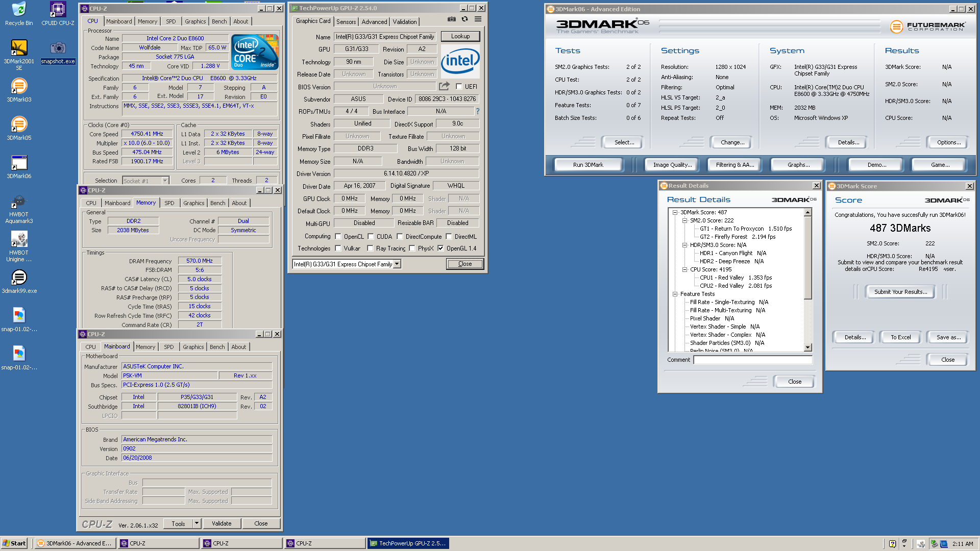The height and width of the screenshot is (551, 980).
Task: Click the Comment input field
Action: [x=752, y=360]
